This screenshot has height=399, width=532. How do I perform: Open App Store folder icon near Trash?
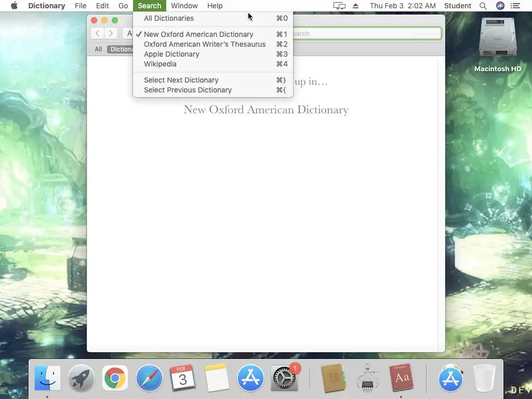pos(450,378)
